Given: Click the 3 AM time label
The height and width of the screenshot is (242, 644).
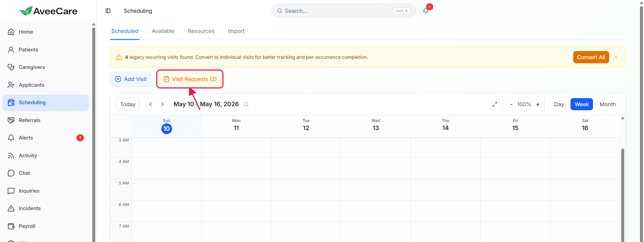Looking at the screenshot, I should 124,140.
